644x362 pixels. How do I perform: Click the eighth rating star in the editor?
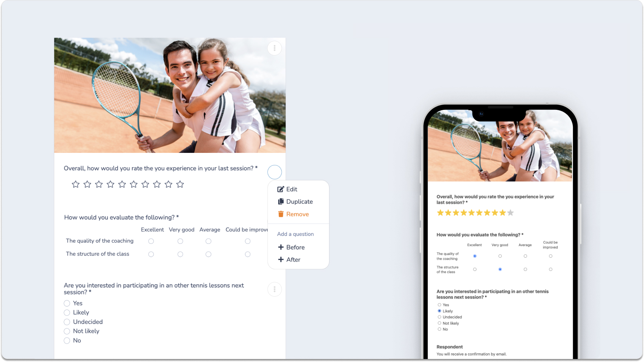coord(157,184)
